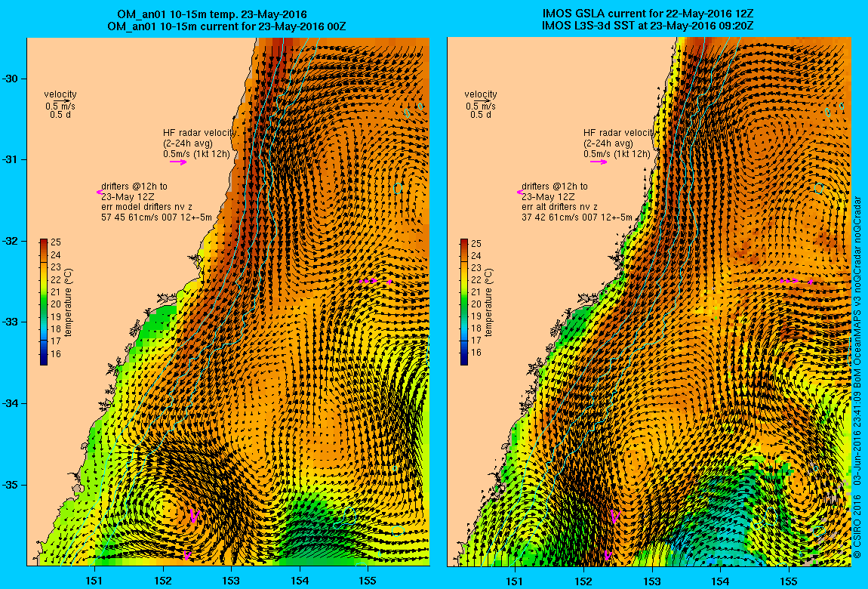This screenshot has height=589, width=868.
Task: Click the magenta V marker in right map near -35.4
Action: pyautogui.click(x=614, y=517)
